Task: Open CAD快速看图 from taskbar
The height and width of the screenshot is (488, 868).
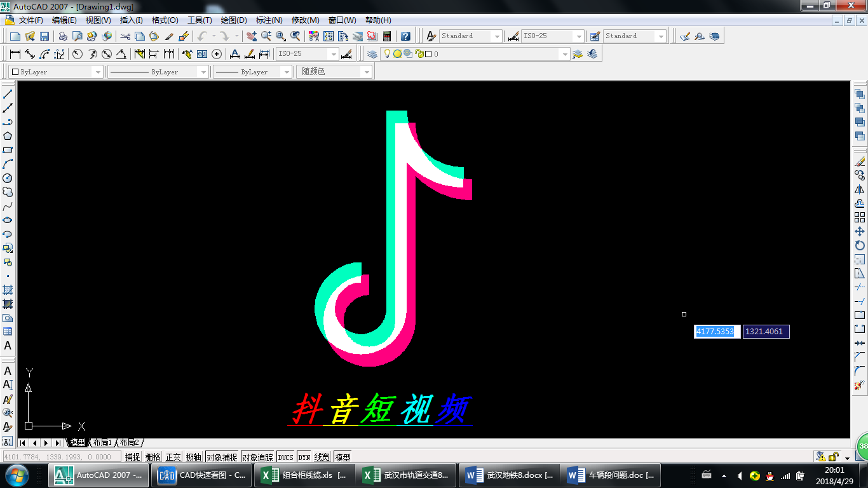Action: pyautogui.click(x=203, y=475)
